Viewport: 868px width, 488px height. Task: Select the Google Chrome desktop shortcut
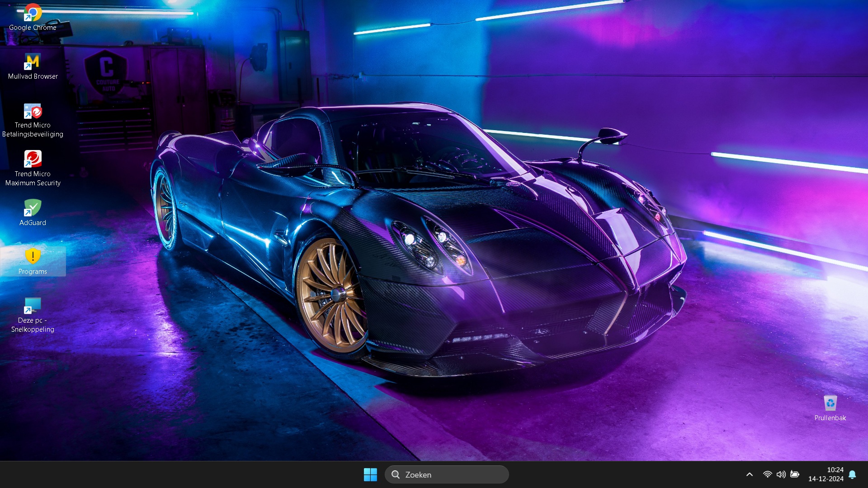33,13
